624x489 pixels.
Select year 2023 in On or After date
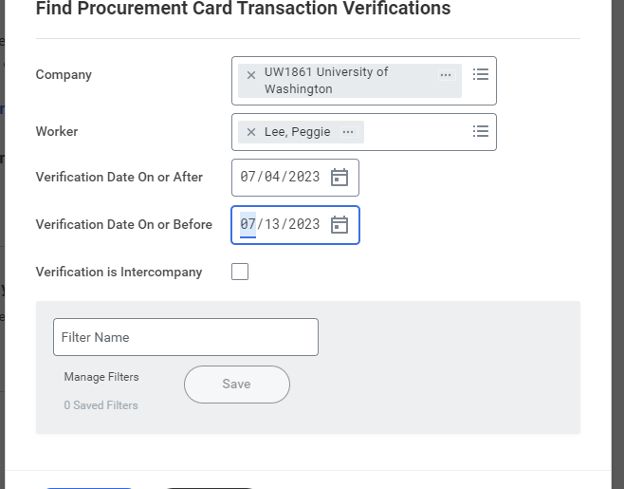tap(304, 177)
